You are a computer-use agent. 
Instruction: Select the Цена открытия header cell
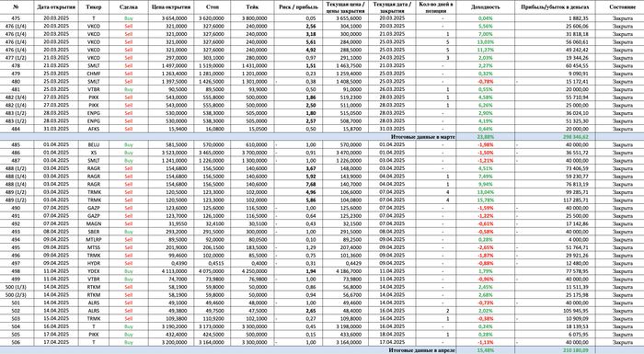[x=171, y=7]
